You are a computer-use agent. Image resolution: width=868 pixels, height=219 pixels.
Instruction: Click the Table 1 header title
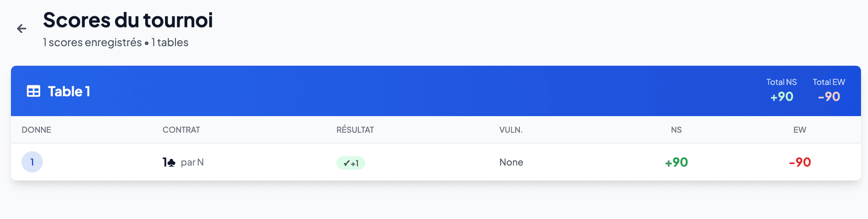(69, 91)
